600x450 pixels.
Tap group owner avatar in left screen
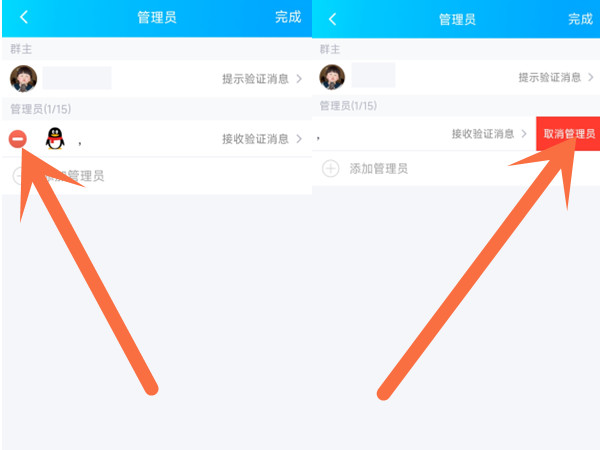click(x=23, y=78)
